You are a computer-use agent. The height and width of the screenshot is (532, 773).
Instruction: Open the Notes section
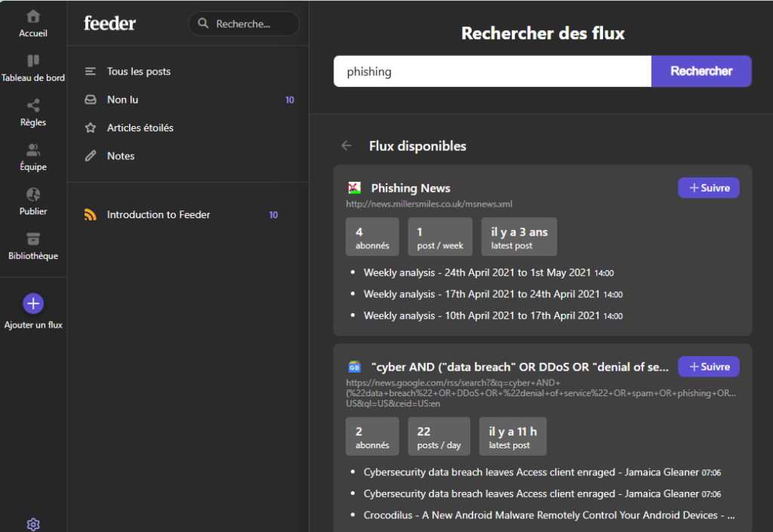pos(121,156)
